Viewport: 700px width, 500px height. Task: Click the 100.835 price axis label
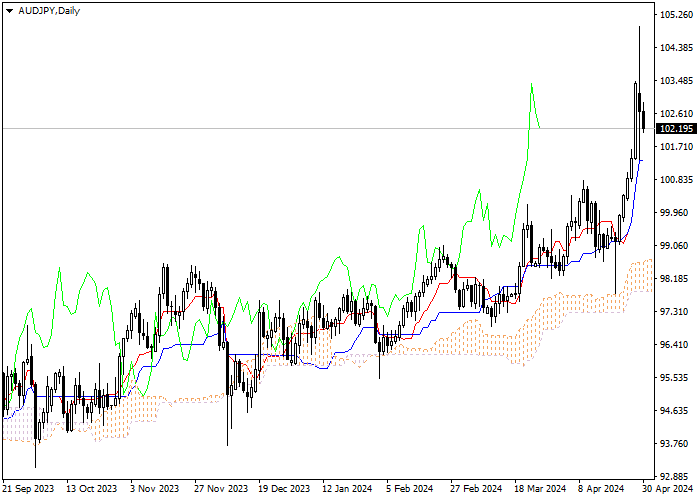coord(676,179)
